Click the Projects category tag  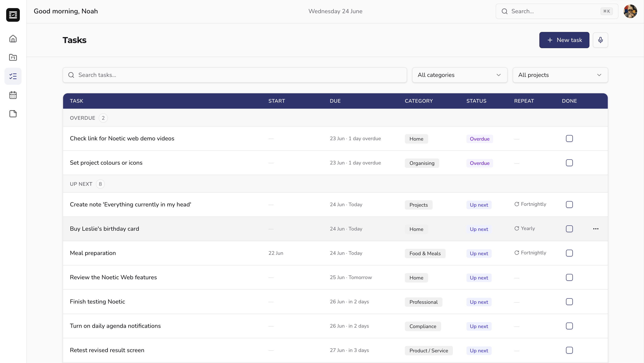[x=419, y=205]
